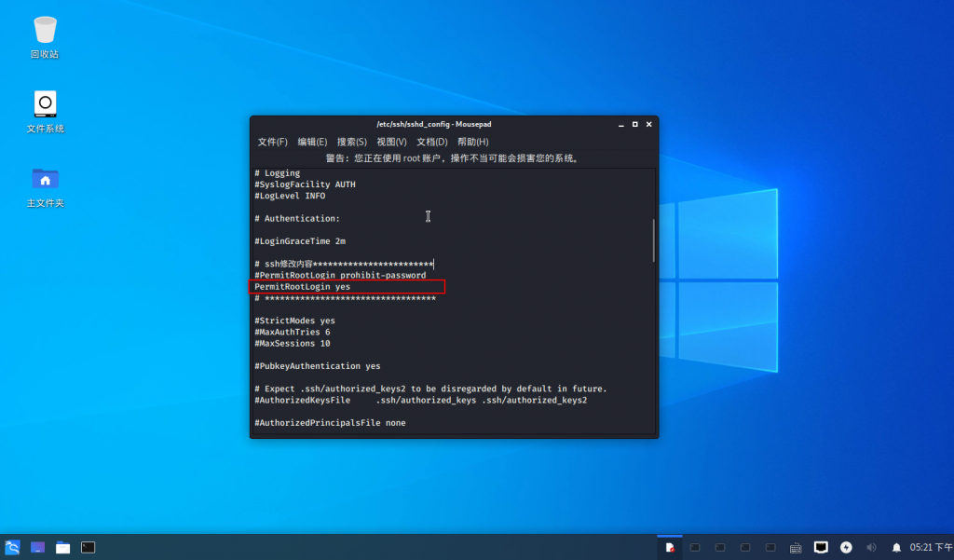Click the Mousepad window button in taskbar

click(x=670, y=547)
